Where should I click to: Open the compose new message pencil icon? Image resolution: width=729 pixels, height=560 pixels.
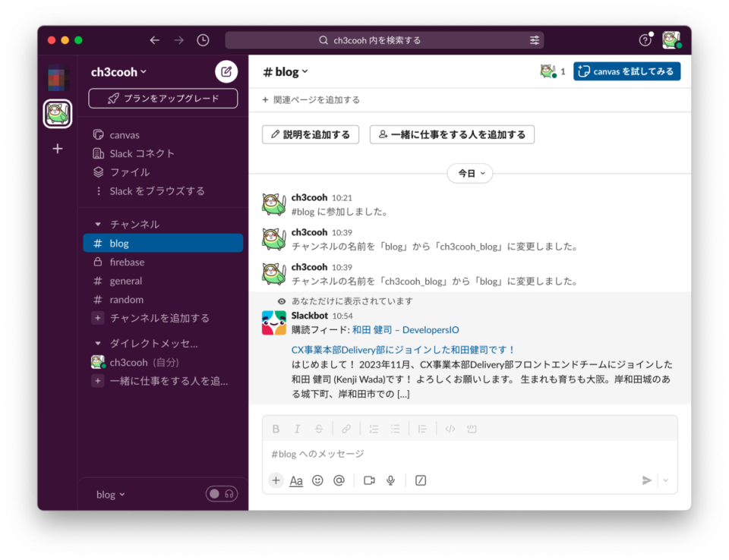click(x=226, y=71)
